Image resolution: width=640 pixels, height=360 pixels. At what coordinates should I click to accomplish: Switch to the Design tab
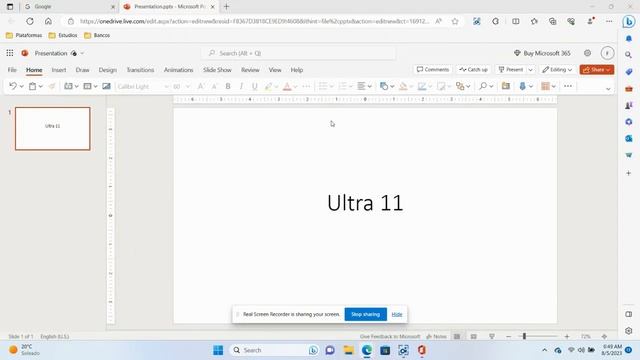tap(107, 70)
